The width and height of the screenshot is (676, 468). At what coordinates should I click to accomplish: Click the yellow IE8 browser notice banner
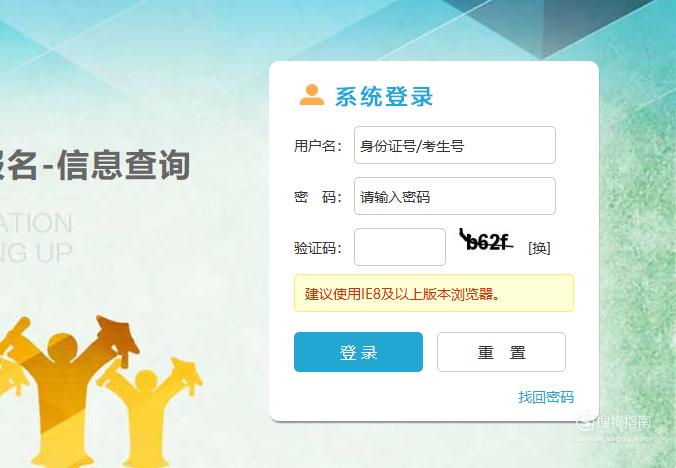click(x=434, y=293)
